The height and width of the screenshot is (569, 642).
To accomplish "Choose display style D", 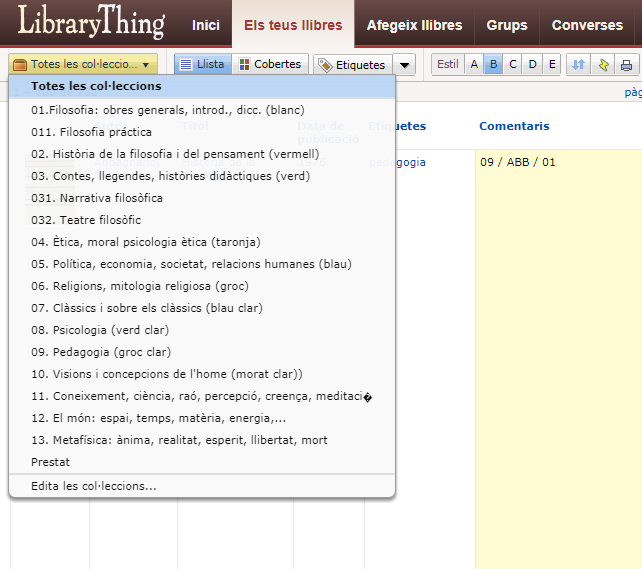I will click(x=532, y=64).
